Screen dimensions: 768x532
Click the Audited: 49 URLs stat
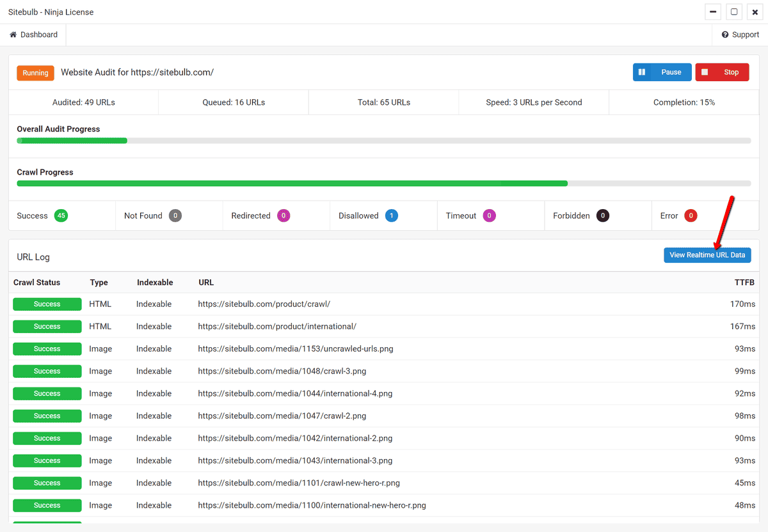(x=84, y=102)
